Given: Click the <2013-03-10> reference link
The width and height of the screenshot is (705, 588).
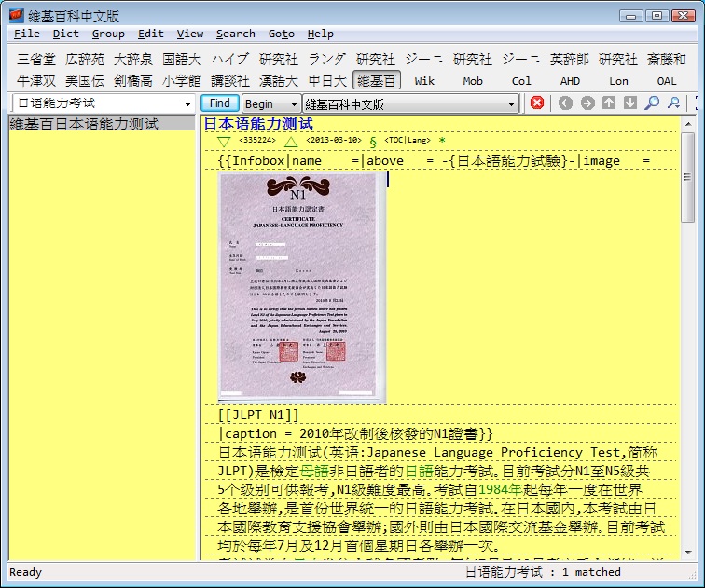Looking at the screenshot, I should coord(334,140).
